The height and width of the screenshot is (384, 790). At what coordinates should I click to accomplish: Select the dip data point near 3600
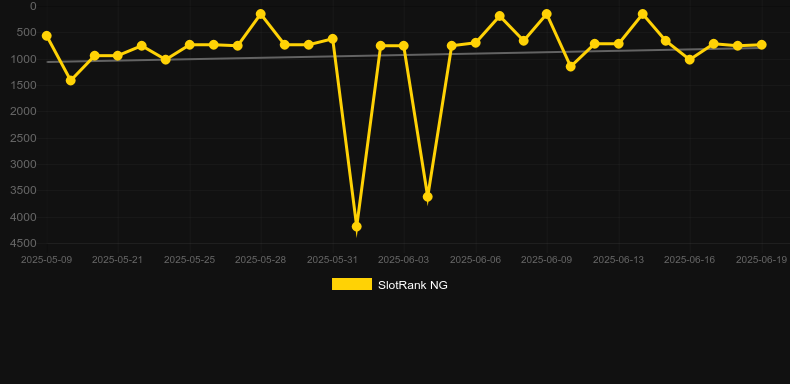[x=428, y=197]
